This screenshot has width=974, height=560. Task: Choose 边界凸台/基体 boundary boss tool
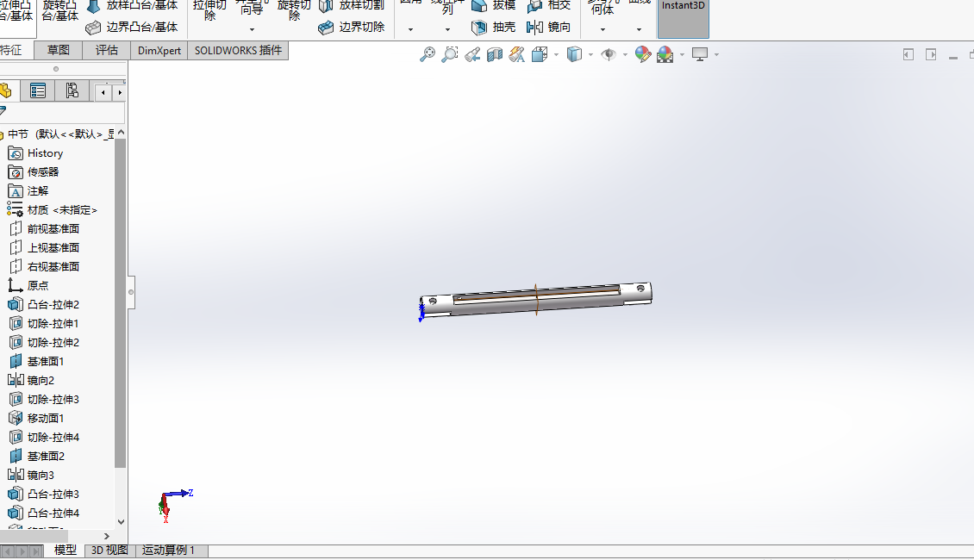132,28
